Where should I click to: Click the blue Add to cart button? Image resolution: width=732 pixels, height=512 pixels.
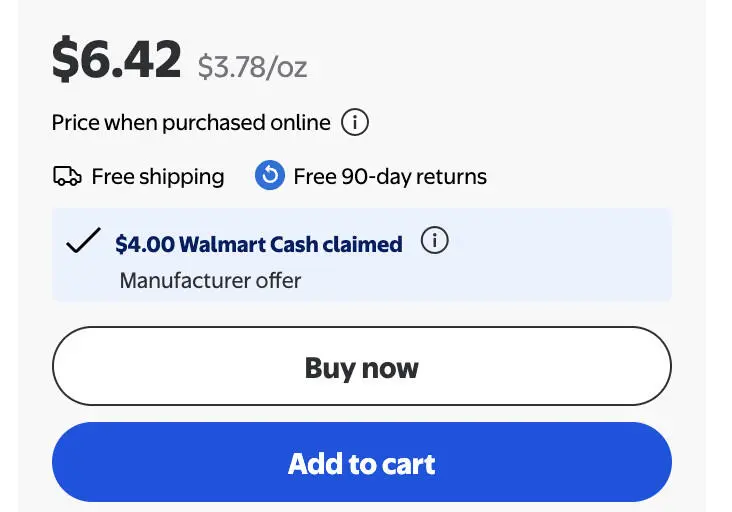[x=362, y=462]
